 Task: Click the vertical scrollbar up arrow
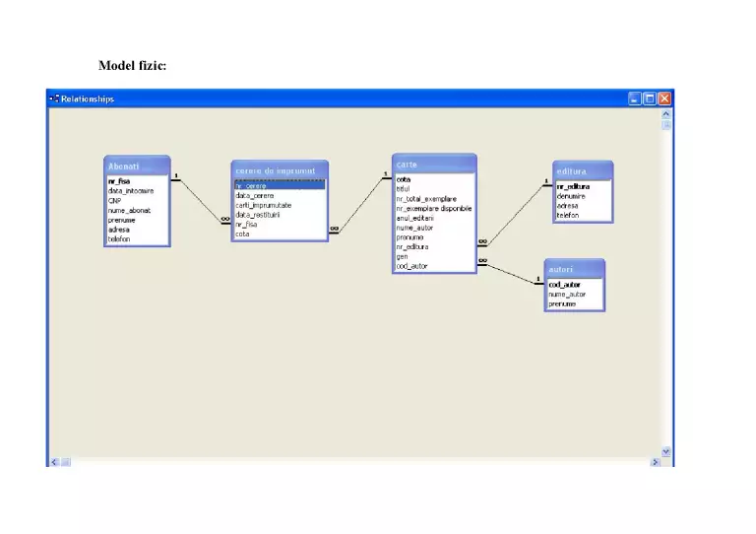click(665, 114)
